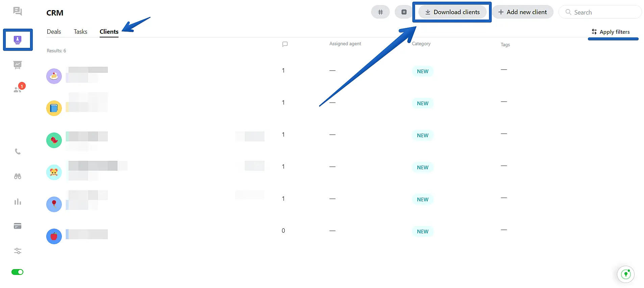
Task: Click the green help widget icon
Action: coord(626,274)
